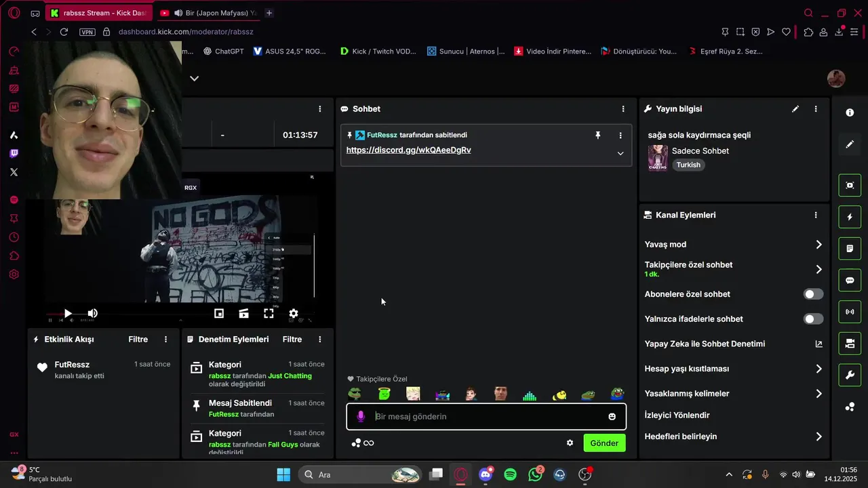Open ChatGPT bookmark
This screenshot has width=868, height=488.
[x=224, y=51]
